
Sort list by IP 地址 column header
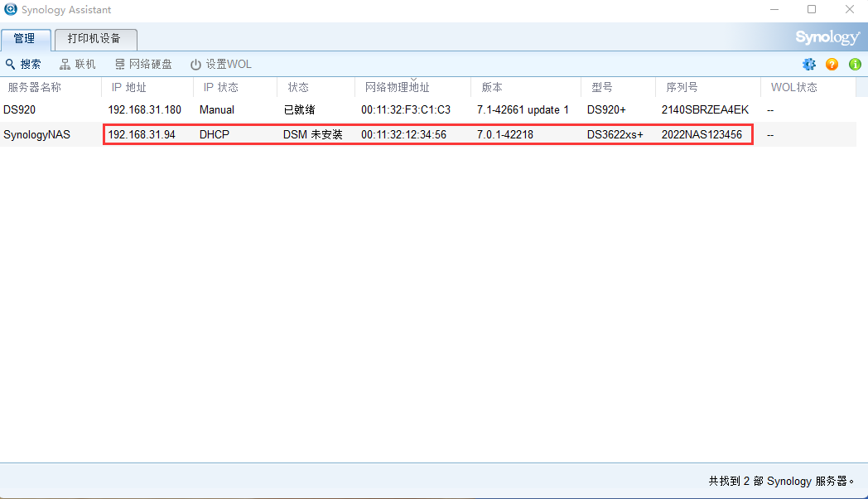click(x=129, y=87)
